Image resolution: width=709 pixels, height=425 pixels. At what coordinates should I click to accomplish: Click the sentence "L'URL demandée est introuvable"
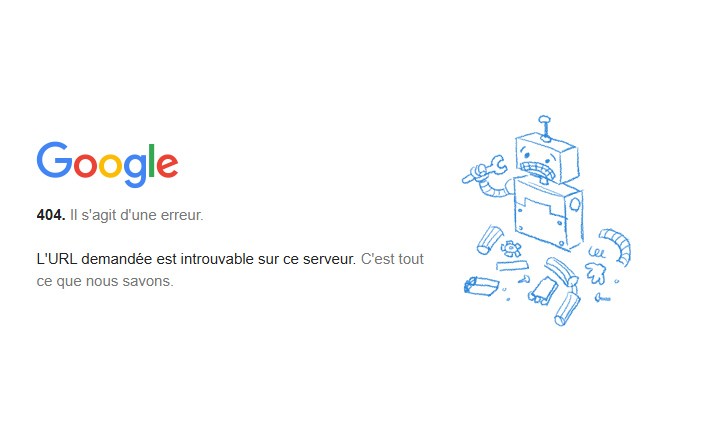pyautogui.click(x=145, y=259)
